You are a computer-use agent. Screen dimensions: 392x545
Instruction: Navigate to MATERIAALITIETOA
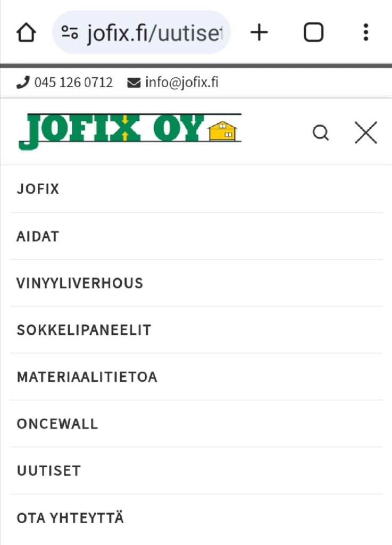(x=87, y=377)
